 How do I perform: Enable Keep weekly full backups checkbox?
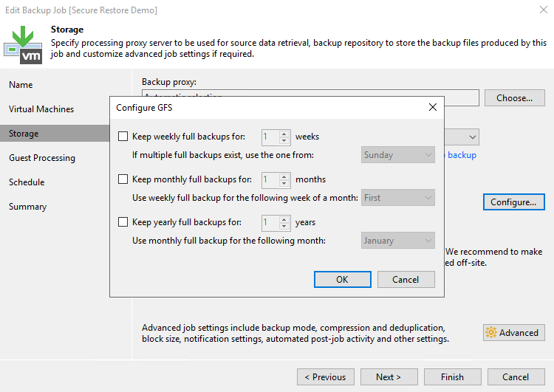coord(123,137)
